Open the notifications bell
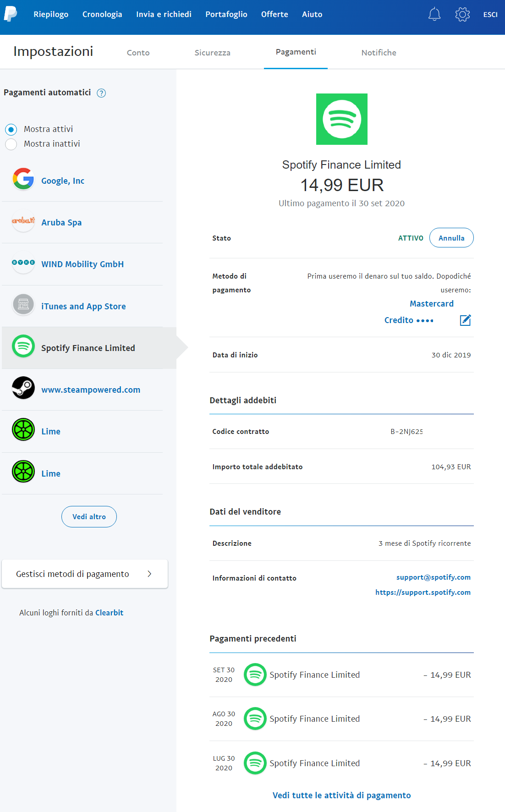 (434, 14)
